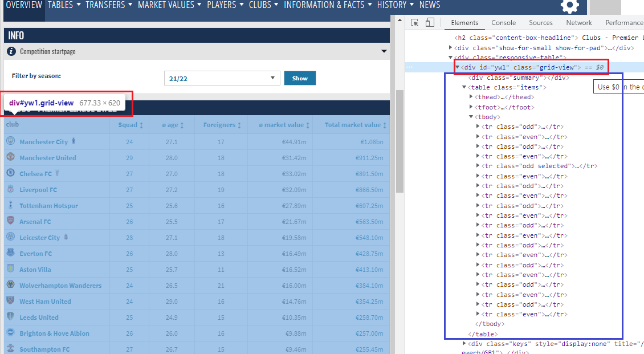Open the 21/22 season dropdown
The image size is (644, 354).
(222, 78)
